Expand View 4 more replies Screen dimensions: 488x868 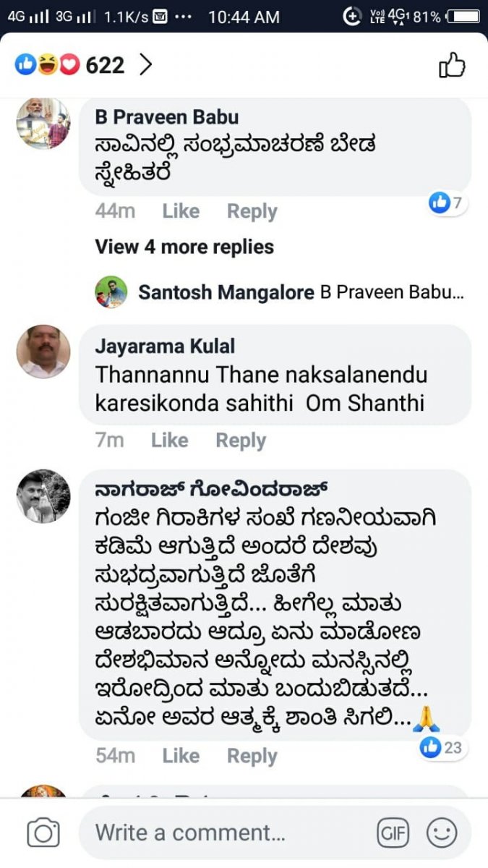(184, 247)
